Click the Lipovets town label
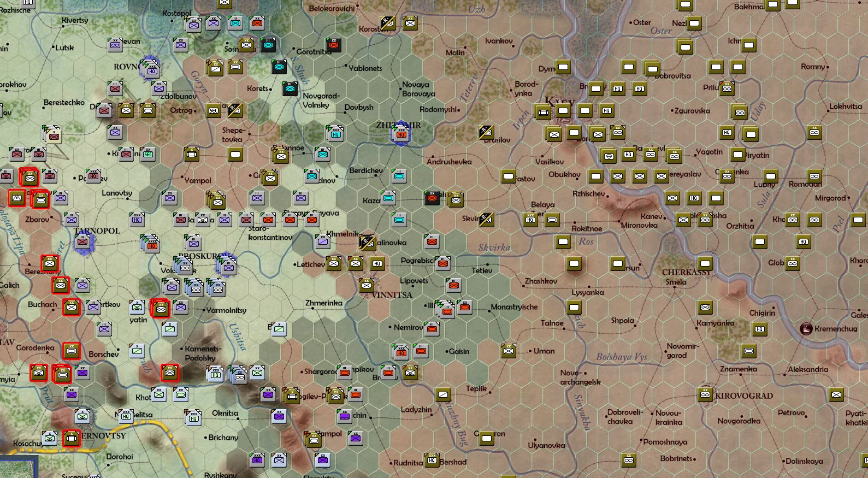Viewport: 868px width, 478px height. click(414, 281)
